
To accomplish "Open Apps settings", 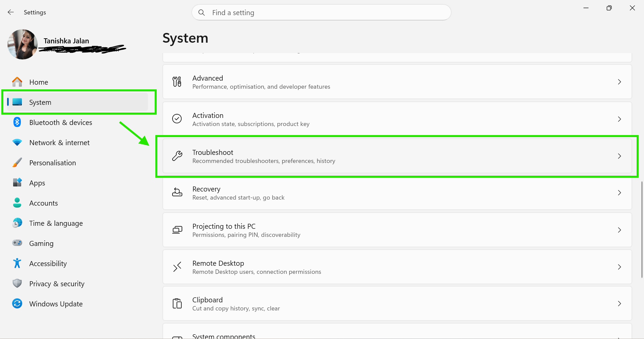I will point(78,183).
